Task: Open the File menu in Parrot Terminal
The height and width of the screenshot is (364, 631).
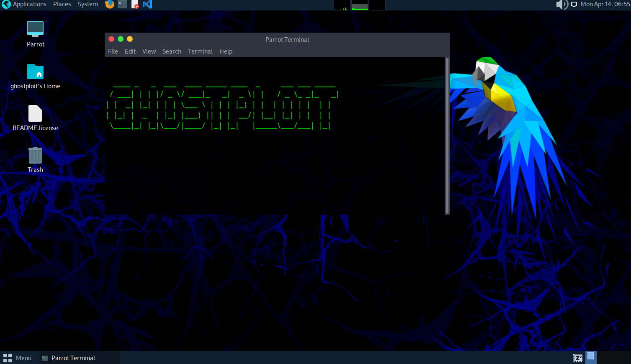Action: [x=113, y=51]
